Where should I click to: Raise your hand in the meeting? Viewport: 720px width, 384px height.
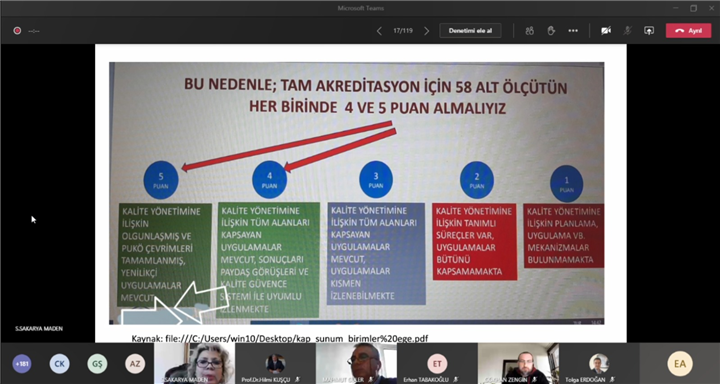(551, 31)
